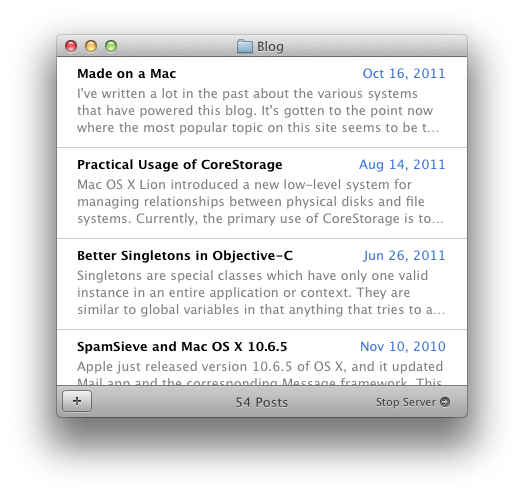
Task: Click the arrow icon beside Stop Server
Action: [445, 402]
